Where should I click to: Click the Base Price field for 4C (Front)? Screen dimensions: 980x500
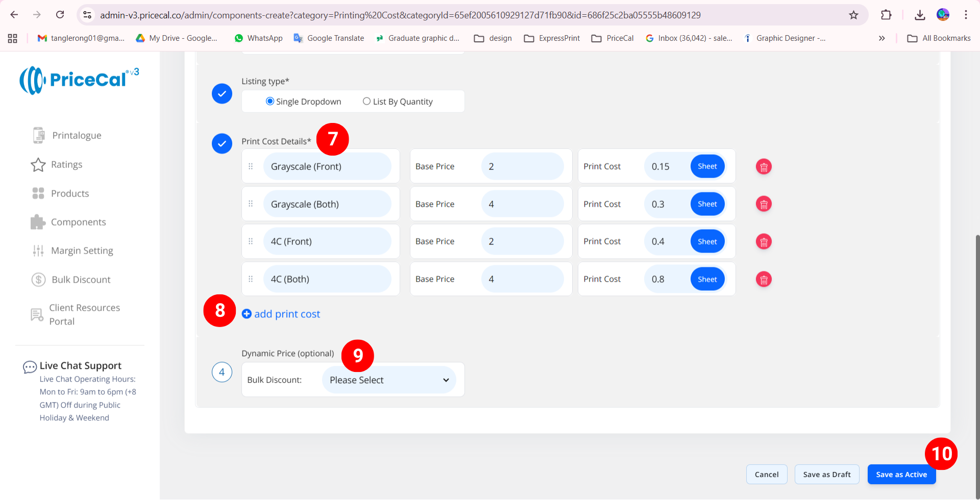point(522,241)
